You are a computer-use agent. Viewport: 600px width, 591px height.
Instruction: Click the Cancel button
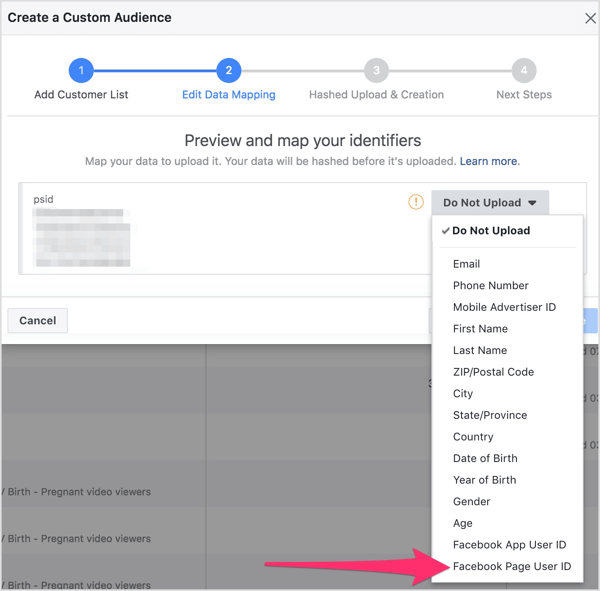[x=38, y=320]
